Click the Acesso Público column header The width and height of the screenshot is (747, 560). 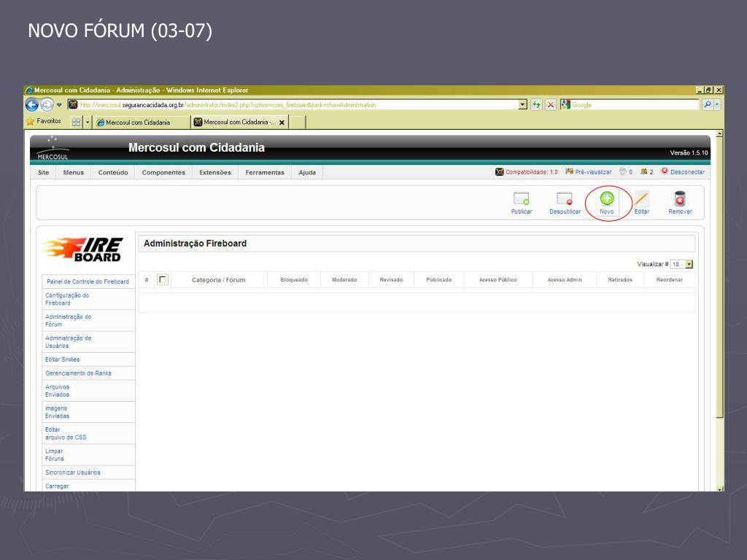coord(498,280)
